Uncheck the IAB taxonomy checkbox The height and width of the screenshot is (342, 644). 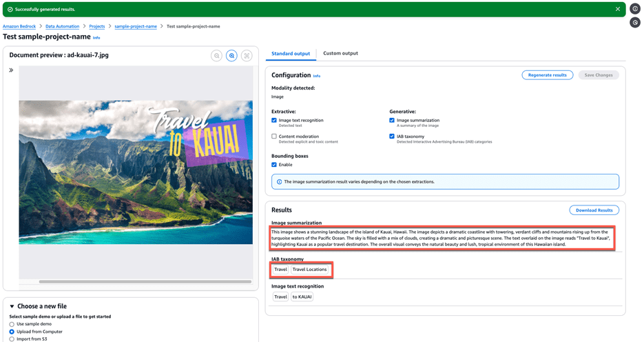[x=392, y=137]
